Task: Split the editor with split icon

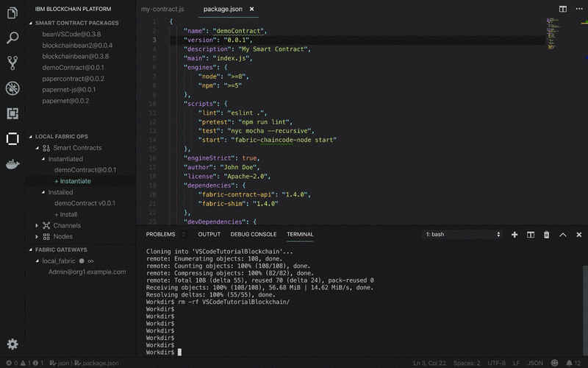Action: pos(562,10)
